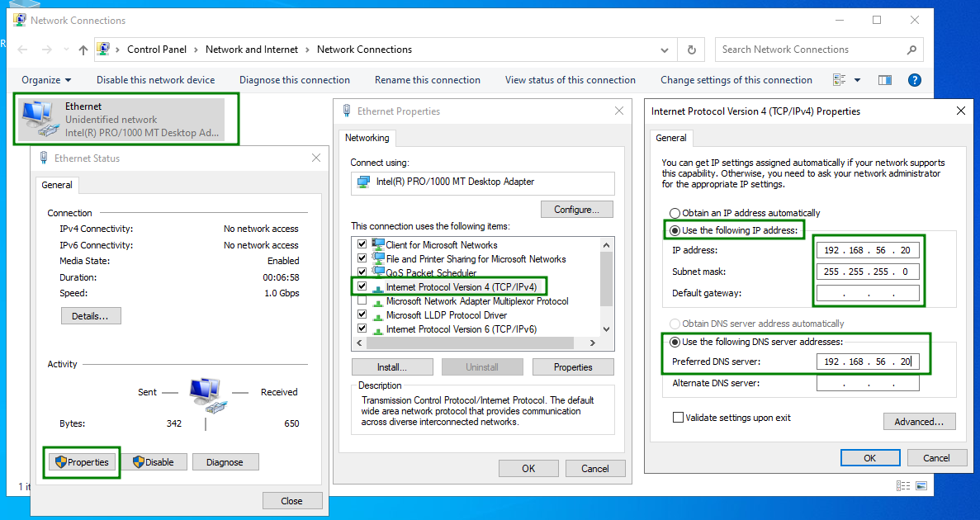Check Validate settings upon exit
This screenshot has width=980, height=520.
678,418
